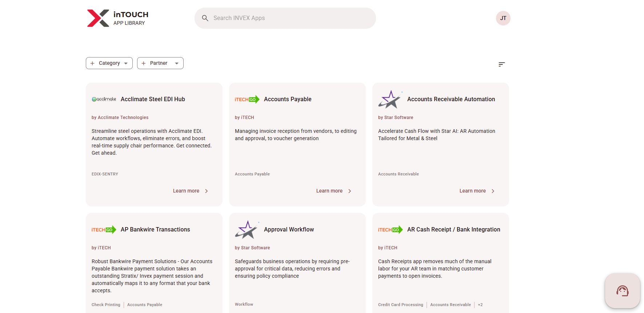Click Star logo on Accounts Receivable Automation card
Viewport: 644px width, 313px height.
point(391,99)
